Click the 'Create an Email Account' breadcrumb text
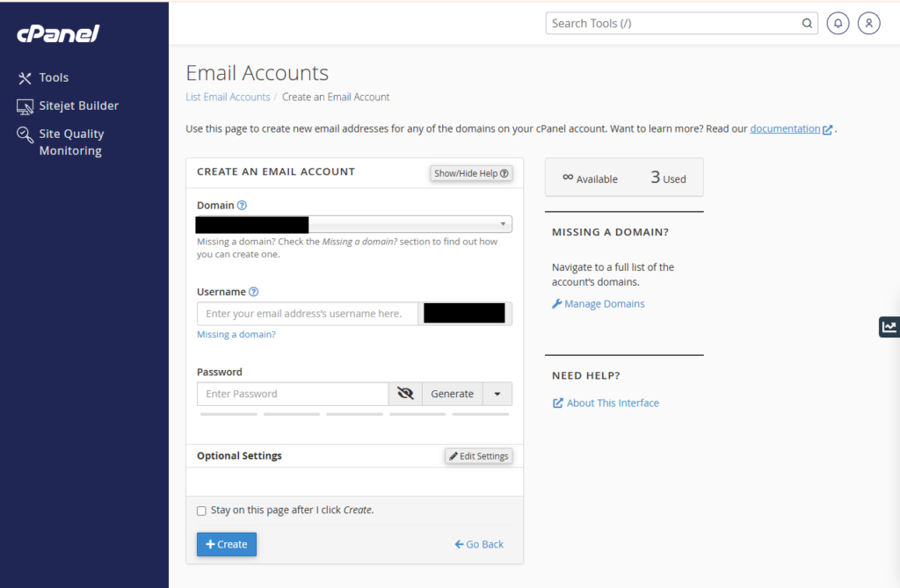Screen dimensions: 900x588 pos(336,97)
